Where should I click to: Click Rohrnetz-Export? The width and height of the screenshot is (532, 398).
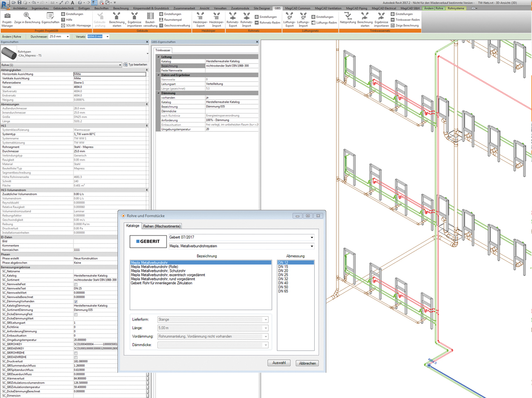pos(232,20)
